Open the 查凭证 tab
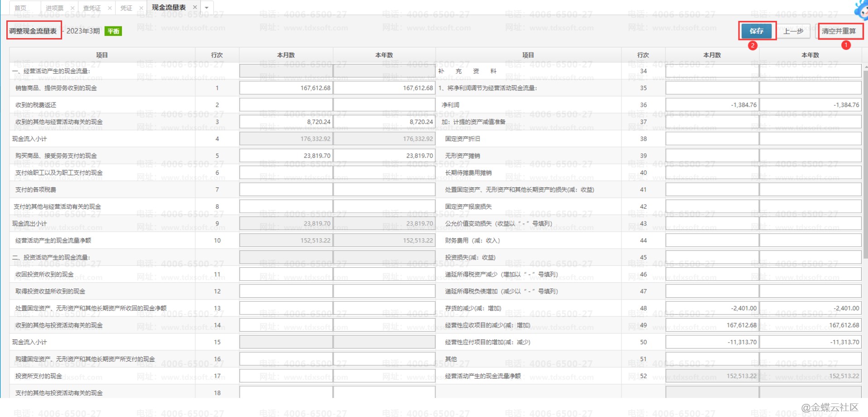The height and width of the screenshot is (417, 868). [x=92, y=8]
